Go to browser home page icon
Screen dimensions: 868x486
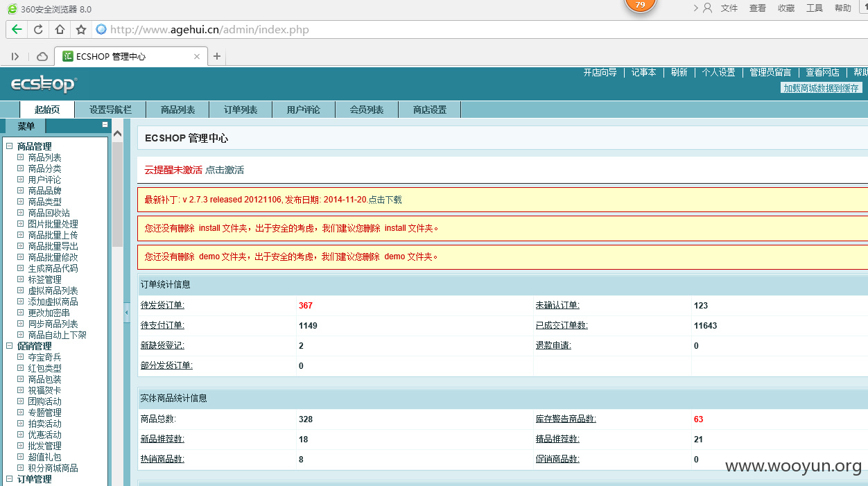pyautogui.click(x=60, y=29)
